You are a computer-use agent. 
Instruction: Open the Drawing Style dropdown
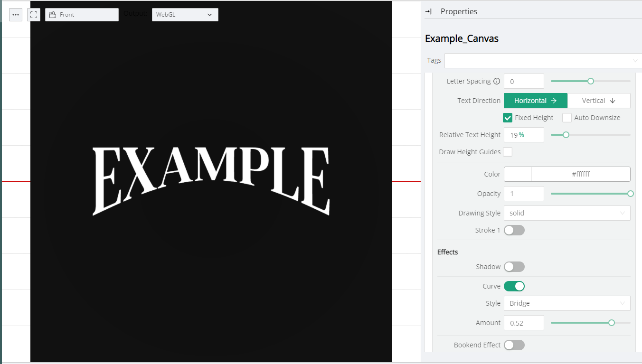[x=566, y=213]
